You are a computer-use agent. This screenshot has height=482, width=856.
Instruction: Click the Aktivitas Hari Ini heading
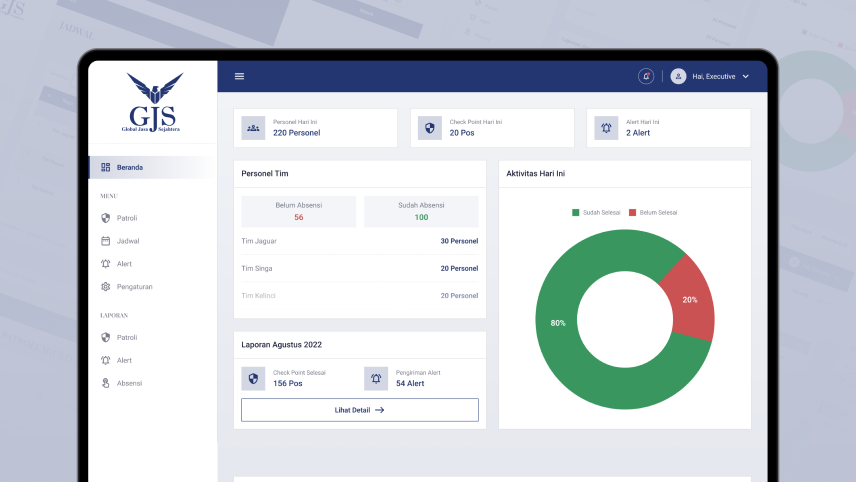tap(536, 174)
